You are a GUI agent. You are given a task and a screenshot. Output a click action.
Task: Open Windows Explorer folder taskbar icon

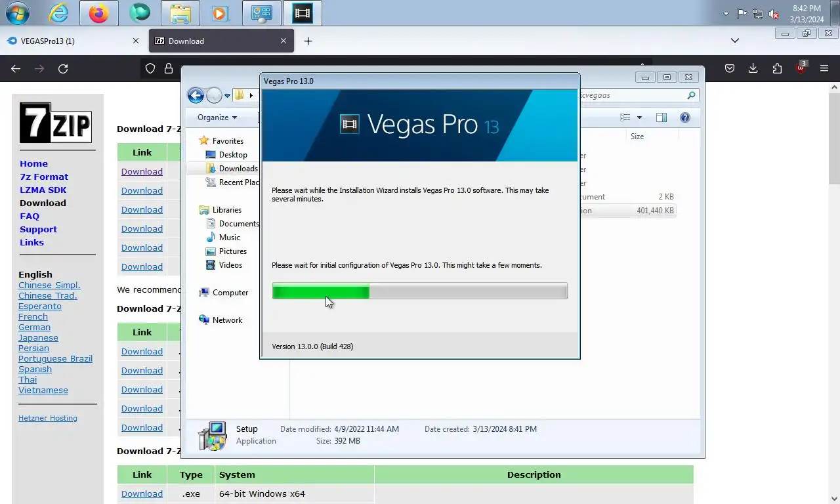click(180, 13)
